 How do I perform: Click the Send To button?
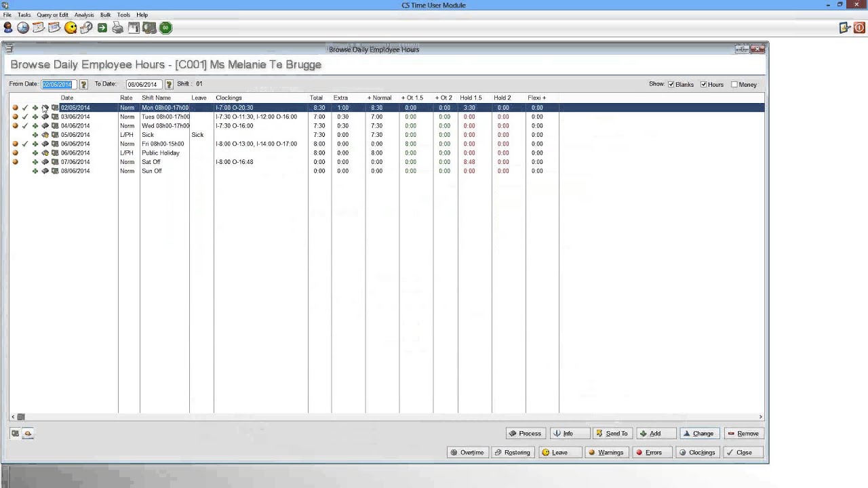point(612,434)
